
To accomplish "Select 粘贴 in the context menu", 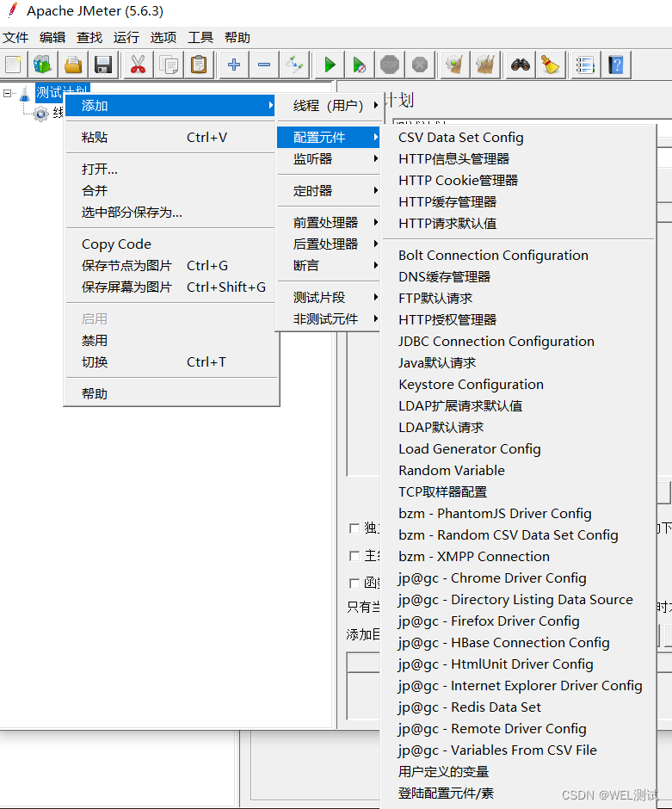I will (170, 138).
